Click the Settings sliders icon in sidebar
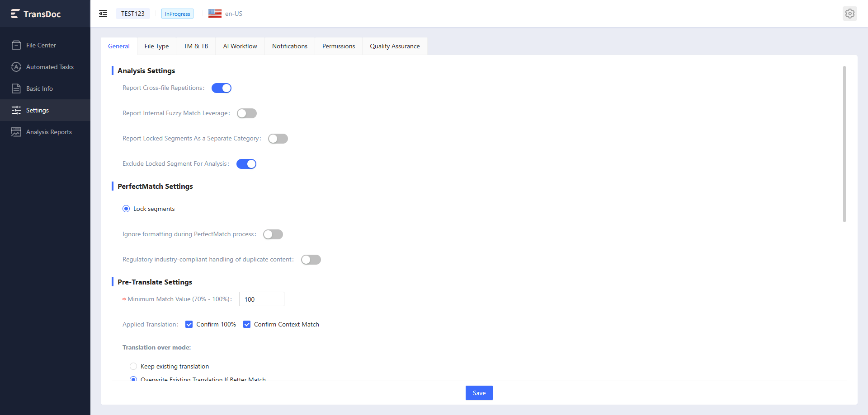This screenshot has width=868, height=415. (x=16, y=110)
